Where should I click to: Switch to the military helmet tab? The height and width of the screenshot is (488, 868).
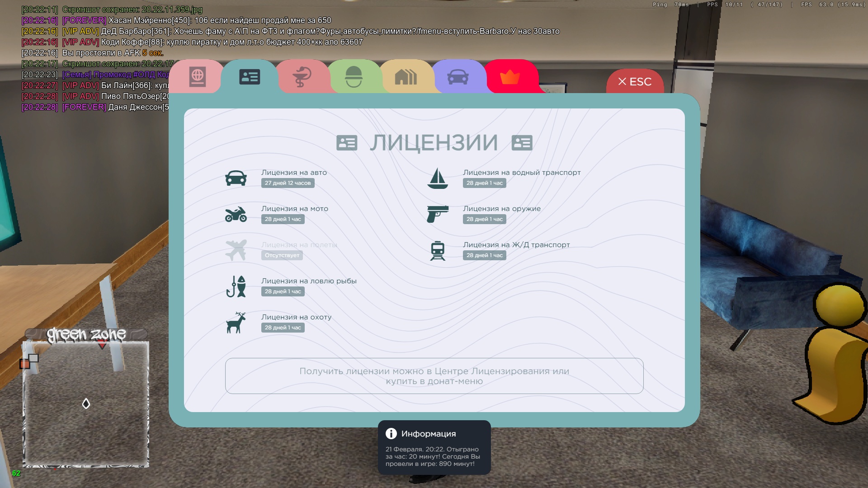tap(354, 77)
